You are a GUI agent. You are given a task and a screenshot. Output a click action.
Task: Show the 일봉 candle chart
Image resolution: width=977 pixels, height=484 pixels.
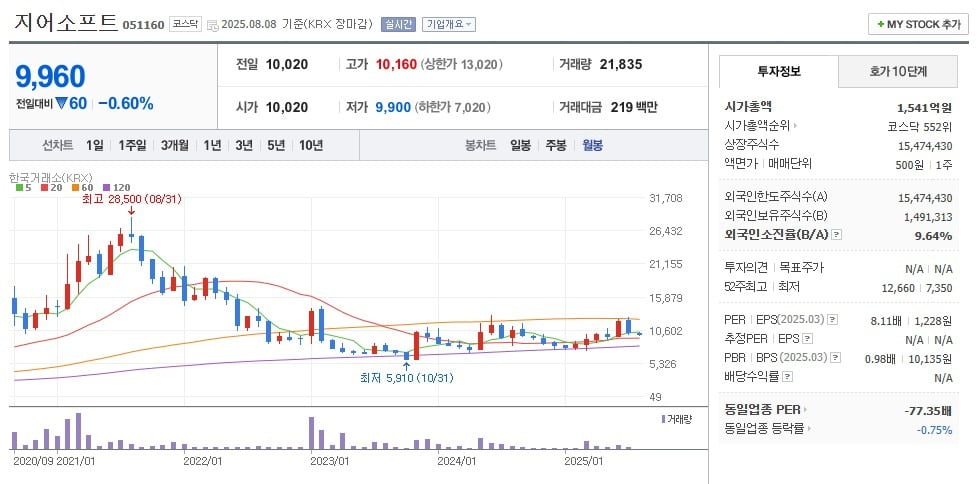520,146
